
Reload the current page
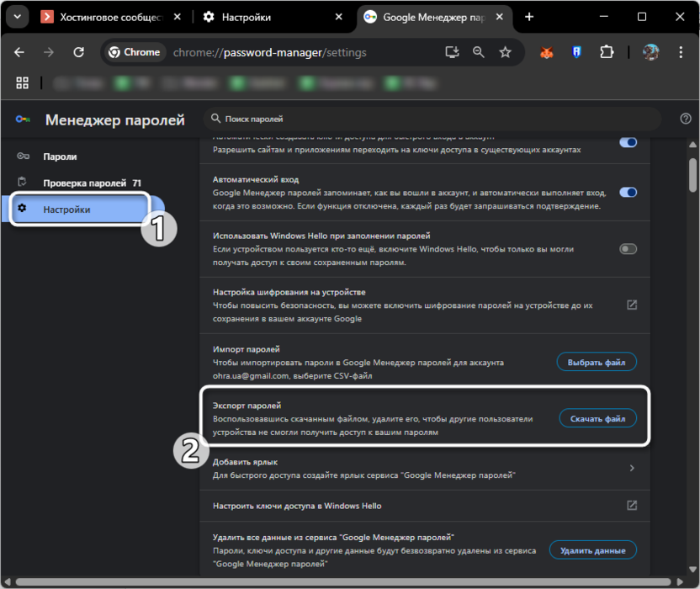pyautogui.click(x=78, y=52)
